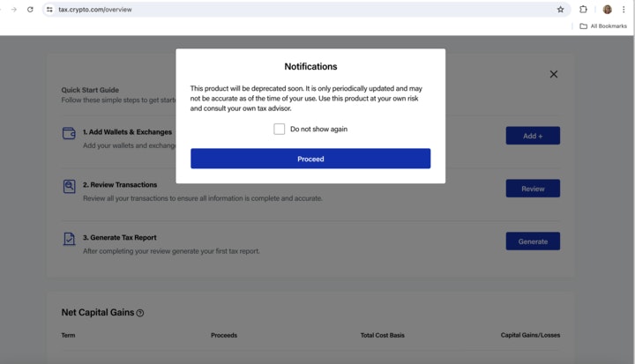
Task: Click the deprecation warning paragraph in dialog
Action: coord(306,99)
